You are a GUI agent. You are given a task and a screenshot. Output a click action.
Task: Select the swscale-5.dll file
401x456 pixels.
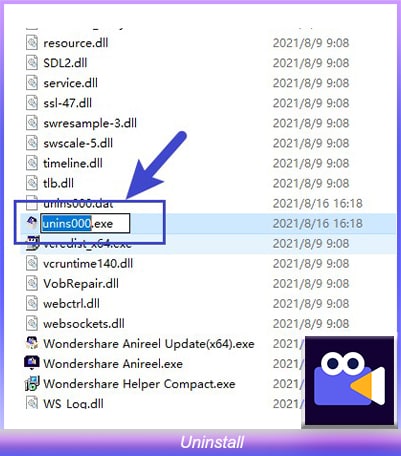tap(78, 143)
